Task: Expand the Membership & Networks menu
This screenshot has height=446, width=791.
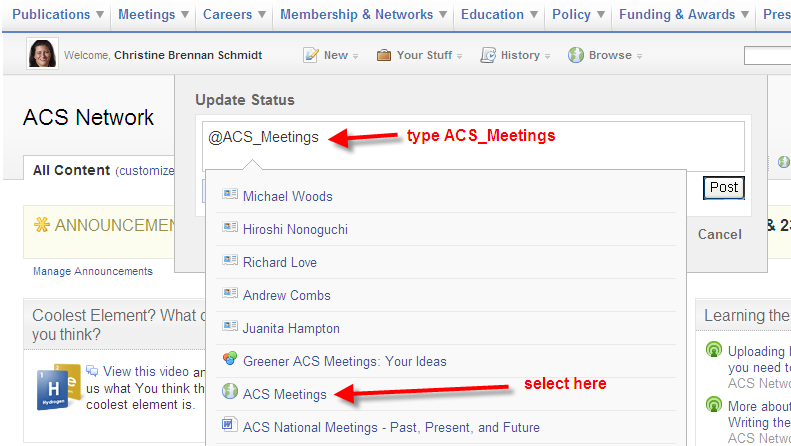Action: click(x=364, y=15)
